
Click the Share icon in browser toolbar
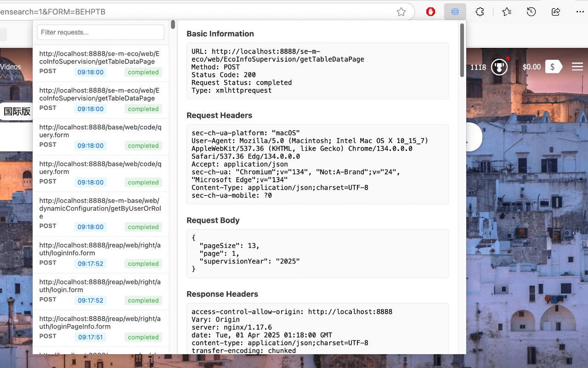pos(555,12)
